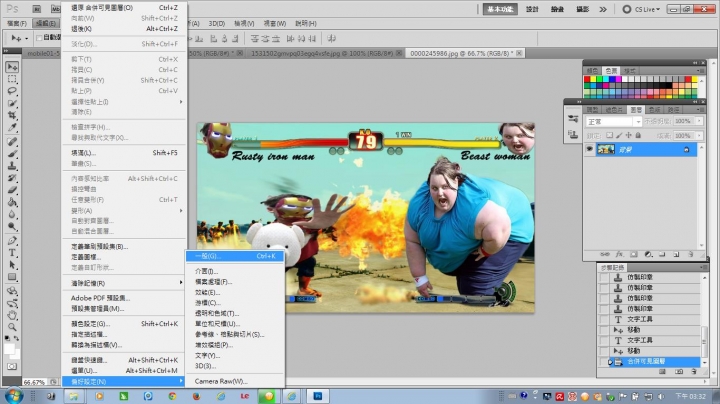
Task: Select the Type tool in toolbox
Action: click(x=12, y=253)
